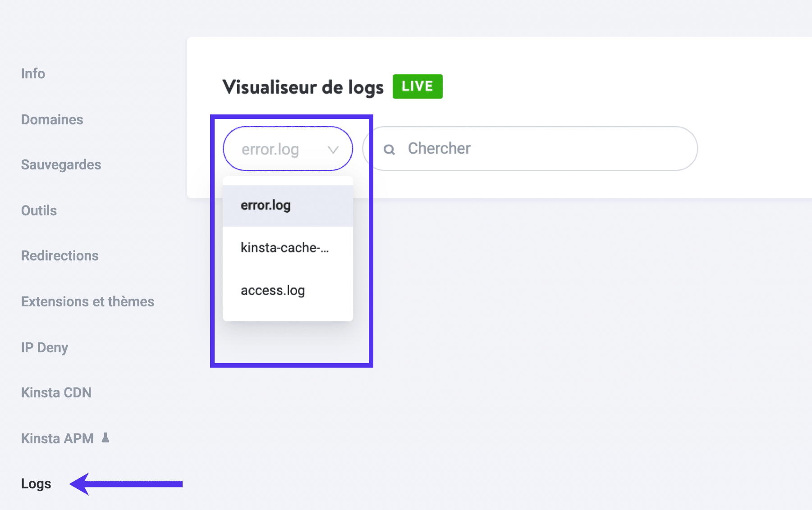Expand the log file list chevron

coord(333,149)
